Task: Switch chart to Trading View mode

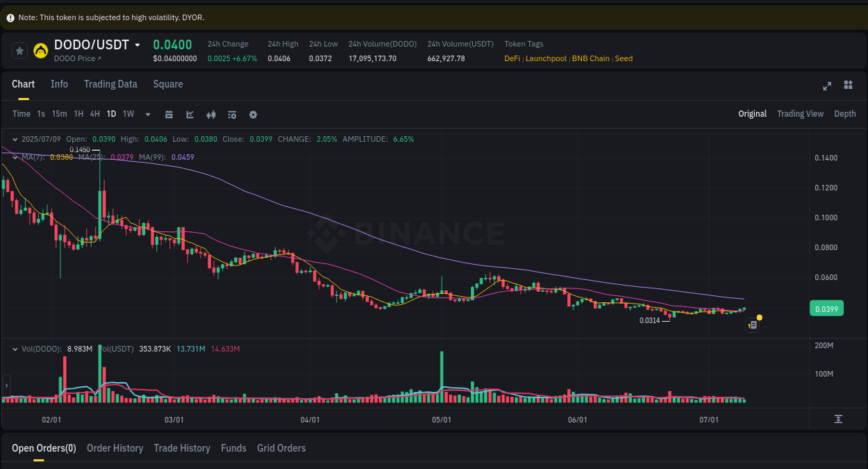Action: (x=800, y=113)
